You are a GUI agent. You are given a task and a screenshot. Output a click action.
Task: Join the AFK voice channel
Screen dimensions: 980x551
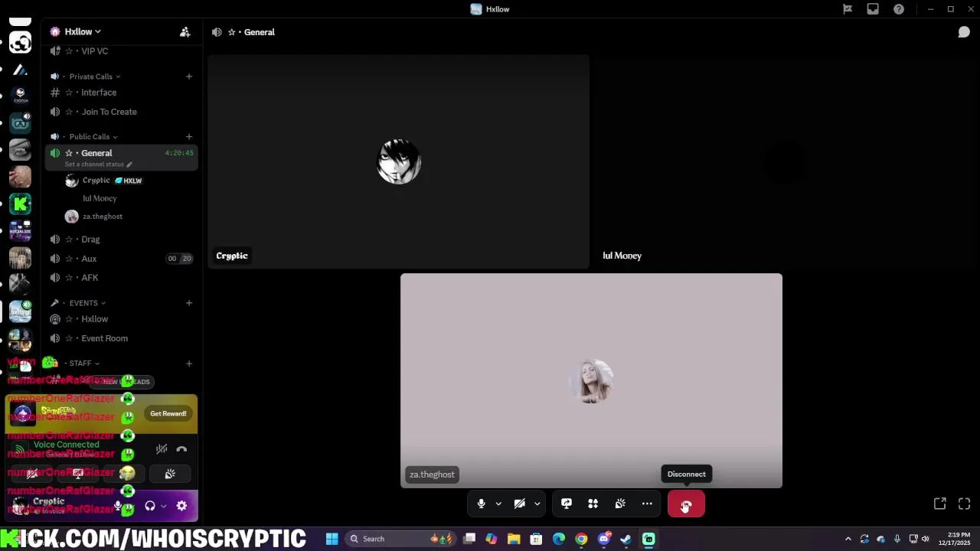[x=90, y=278]
